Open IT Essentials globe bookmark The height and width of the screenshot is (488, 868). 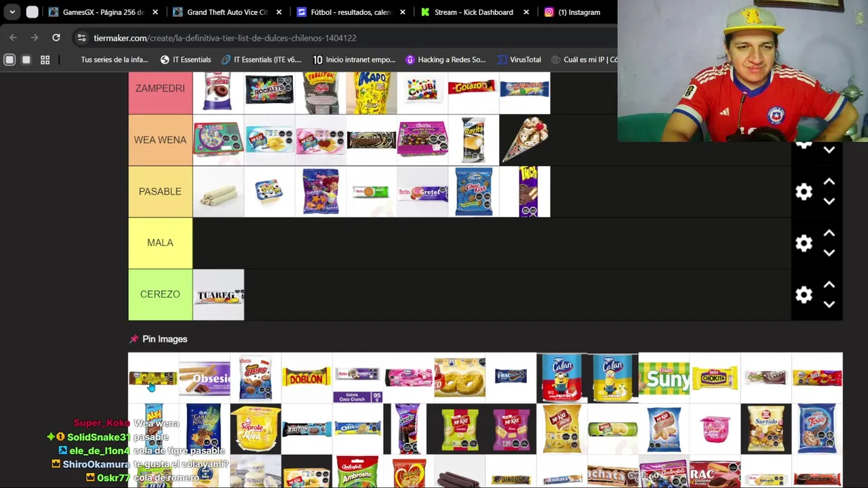185,60
